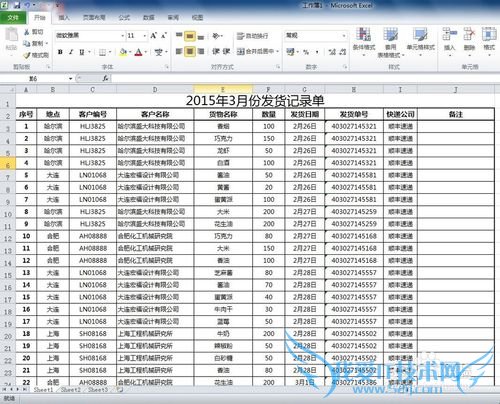Viewport: 500px width, 404px height.
Task: Click decrease decimal icon
Action: coord(343,52)
